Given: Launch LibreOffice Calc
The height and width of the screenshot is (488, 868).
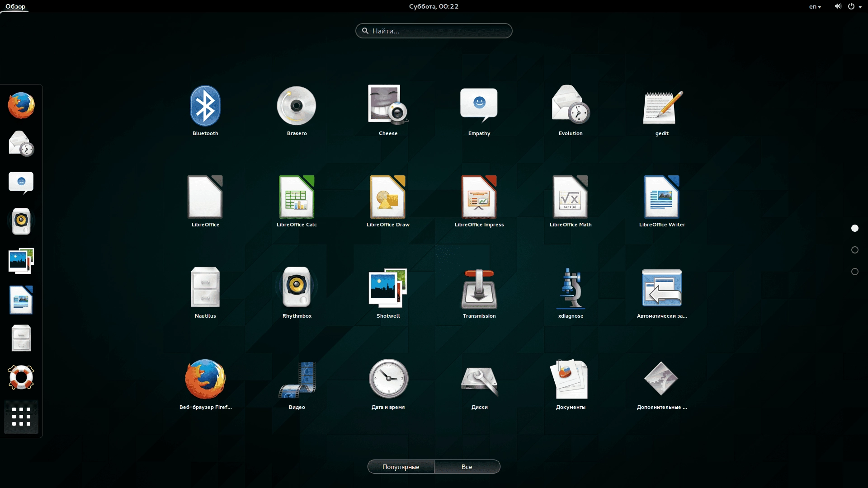Looking at the screenshot, I should pos(297,197).
